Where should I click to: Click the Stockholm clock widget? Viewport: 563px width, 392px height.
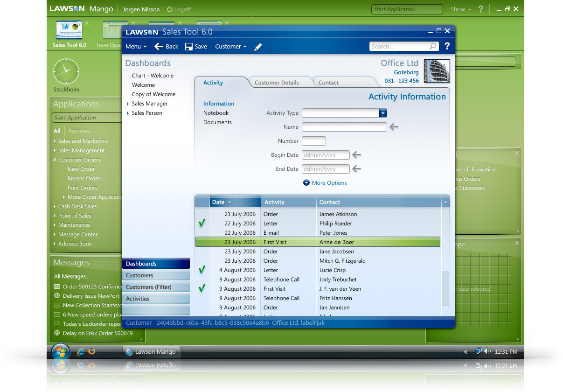coord(66,71)
